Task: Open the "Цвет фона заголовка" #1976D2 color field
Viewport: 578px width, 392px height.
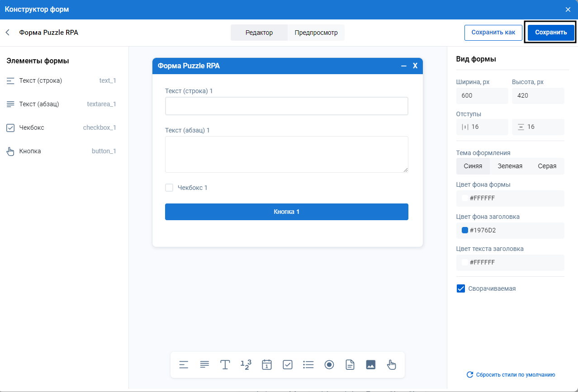Action: pos(511,230)
